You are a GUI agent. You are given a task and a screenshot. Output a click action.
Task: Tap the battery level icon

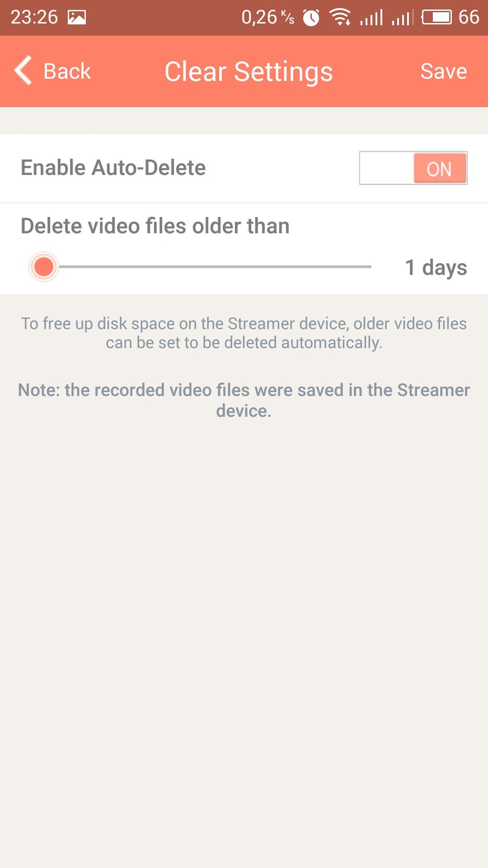coord(436,18)
